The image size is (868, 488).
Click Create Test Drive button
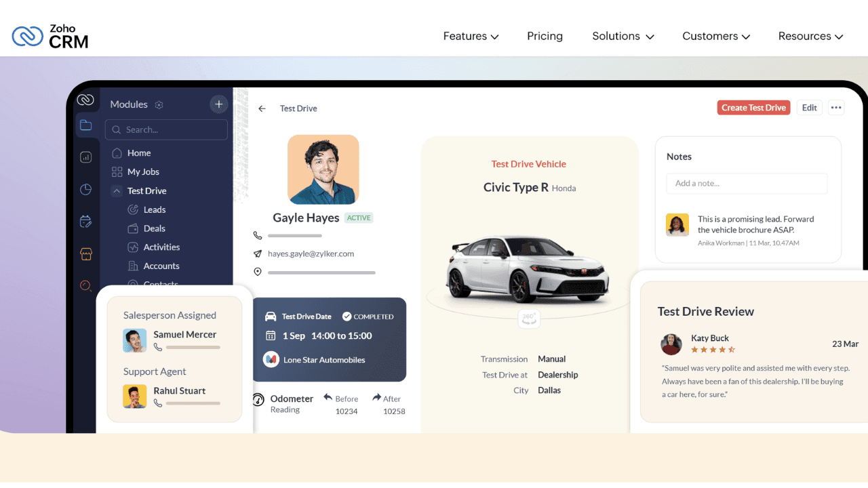(753, 108)
